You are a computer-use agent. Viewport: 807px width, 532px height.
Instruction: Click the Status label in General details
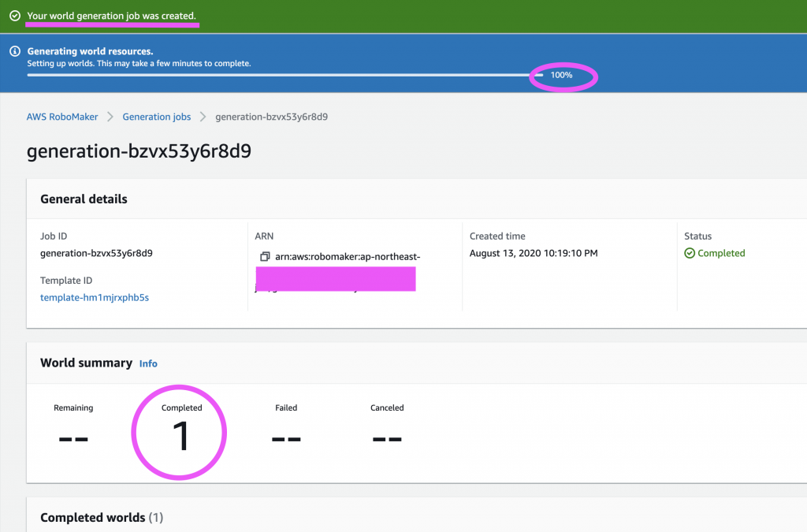coord(698,236)
